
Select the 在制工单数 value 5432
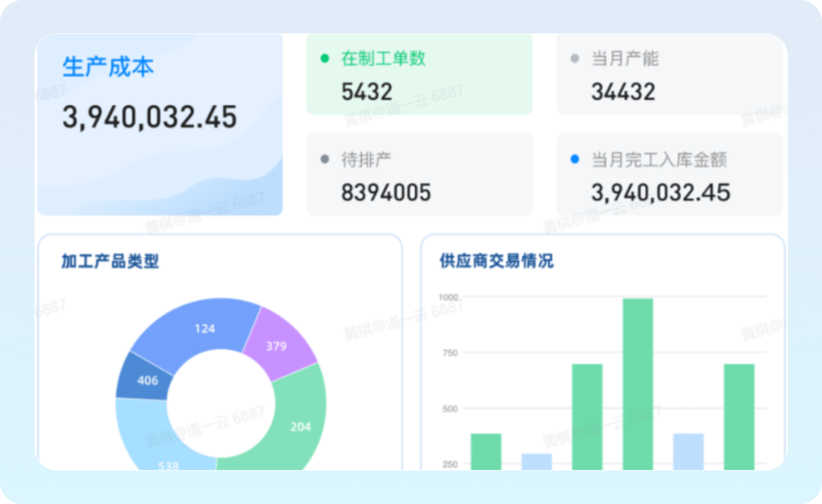coord(367,91)
